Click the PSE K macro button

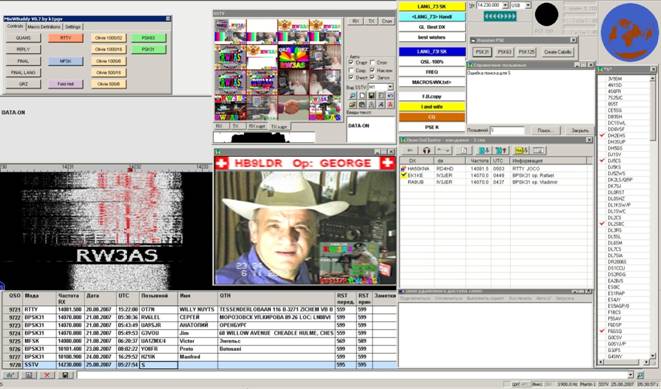(x=432, y=127)
